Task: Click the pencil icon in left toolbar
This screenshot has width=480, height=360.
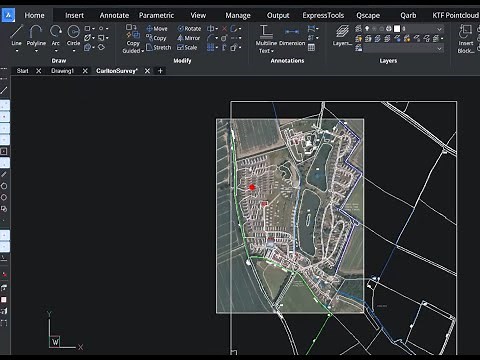Action: click(x=4, y=174)
